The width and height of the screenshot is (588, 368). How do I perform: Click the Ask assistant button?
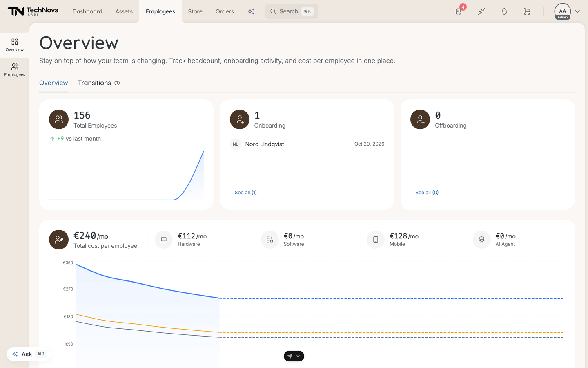(29, 354)
